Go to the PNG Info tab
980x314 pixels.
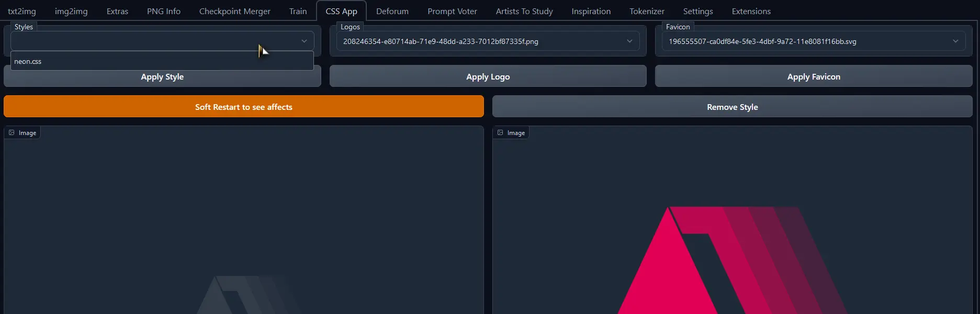point(164,11)
